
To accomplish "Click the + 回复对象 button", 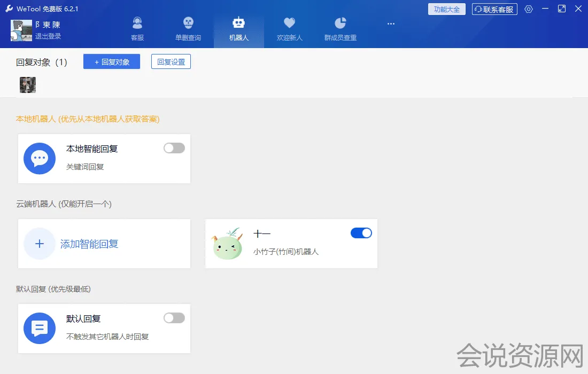I will point(112,61).
